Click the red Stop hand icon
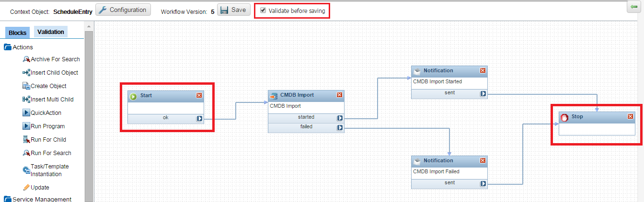 coord(564,117)
